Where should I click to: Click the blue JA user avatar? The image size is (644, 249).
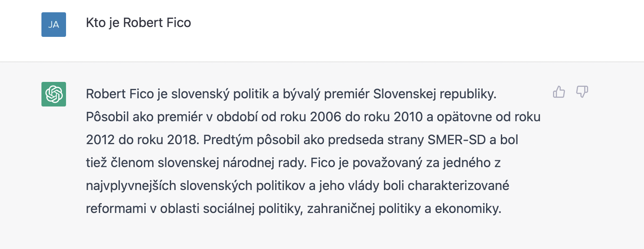tap(54, 25)
